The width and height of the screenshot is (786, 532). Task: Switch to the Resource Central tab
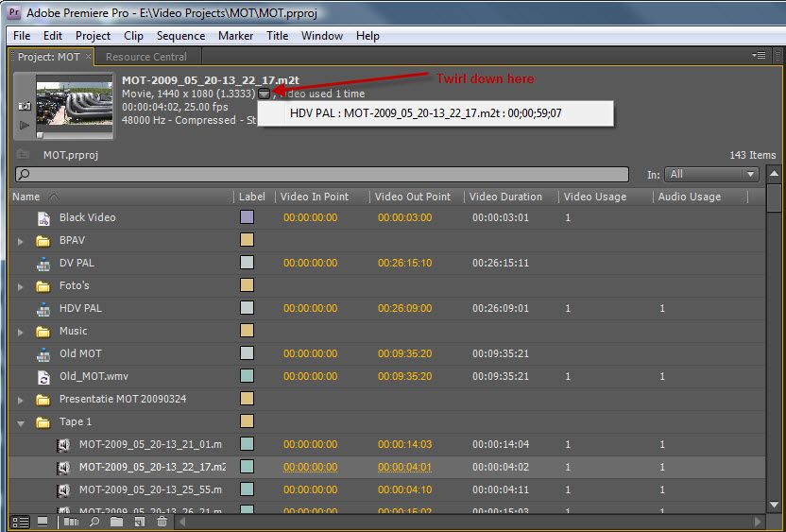tap(146, 57)
